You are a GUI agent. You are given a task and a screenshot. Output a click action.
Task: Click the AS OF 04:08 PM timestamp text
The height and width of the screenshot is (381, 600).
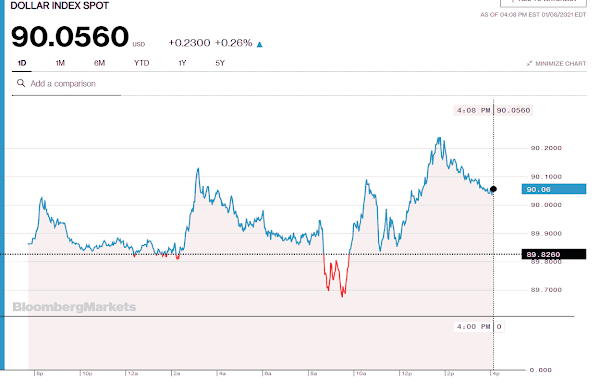[533, 15]
